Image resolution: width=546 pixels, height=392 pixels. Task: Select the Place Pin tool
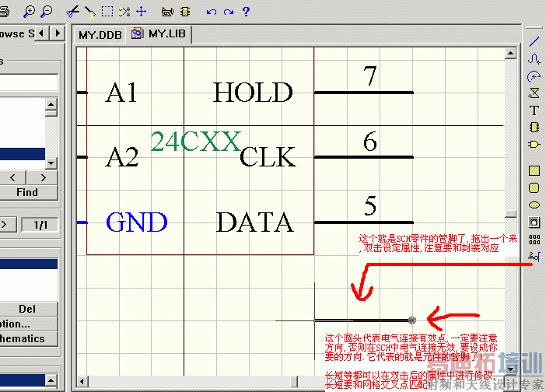(534, 257)
